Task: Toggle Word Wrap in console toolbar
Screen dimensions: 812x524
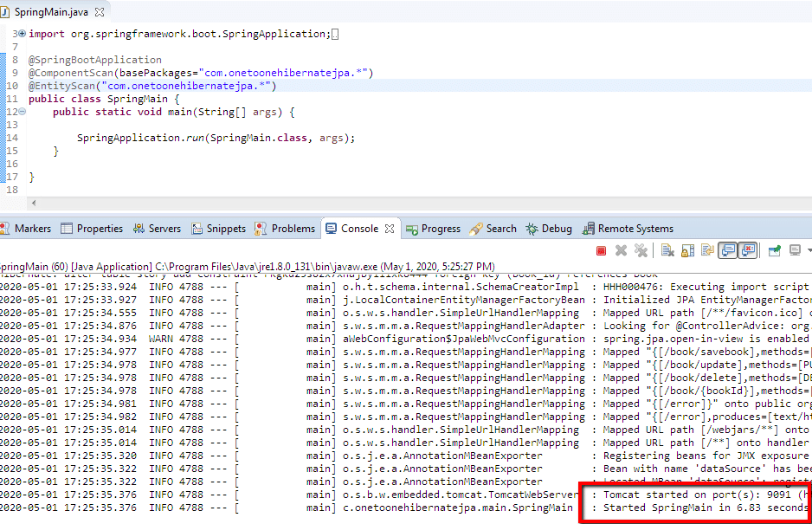Action: [x=707, y=250]
